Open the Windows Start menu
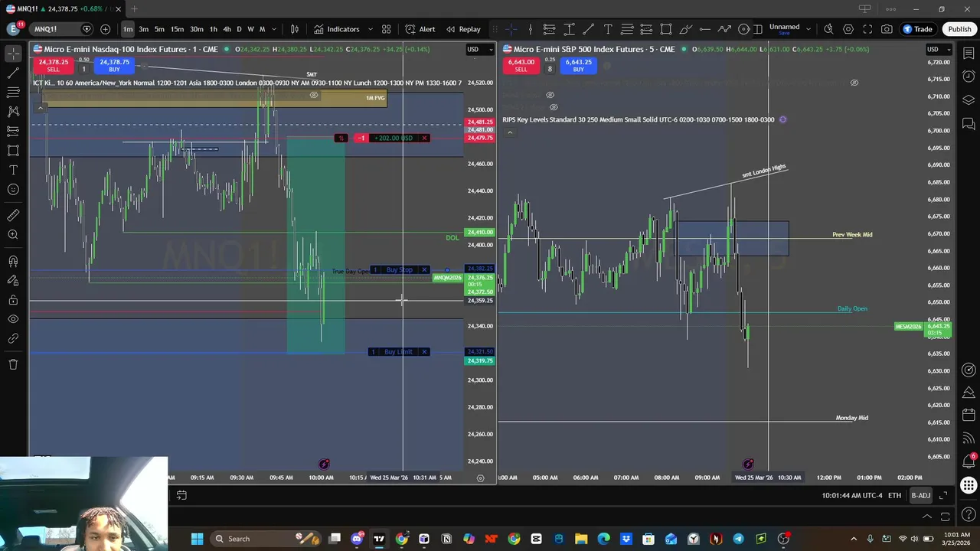 click(197, 539)
